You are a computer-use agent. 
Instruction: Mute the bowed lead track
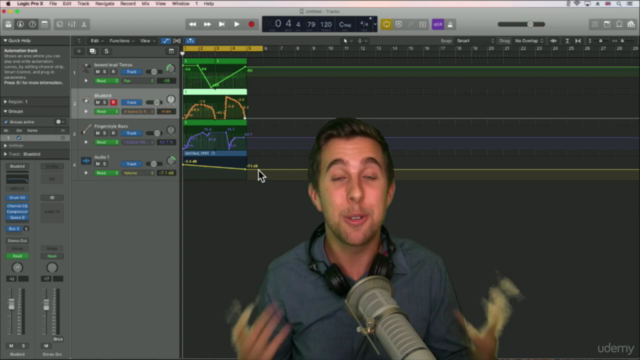coord(97,72)
